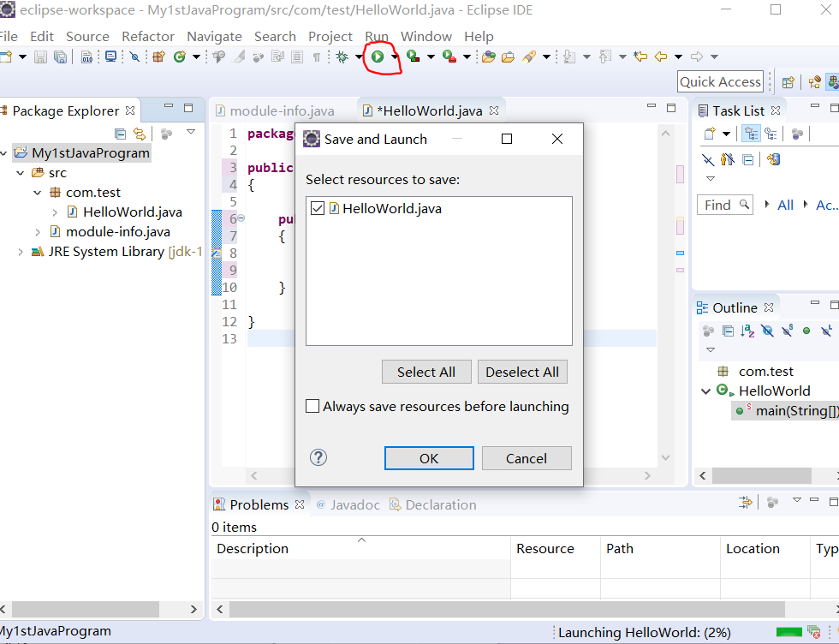The width and height of the screenshot is (839, 644).
Task: Click the Coverage run icon
Action: [413, 57]
